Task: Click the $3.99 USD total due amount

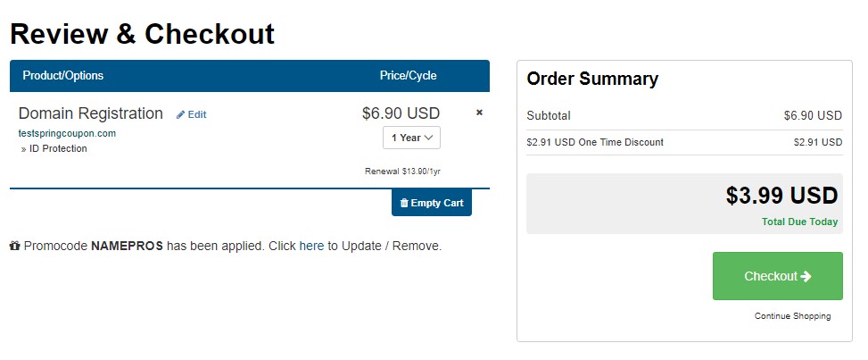Action: coord(782,196)
